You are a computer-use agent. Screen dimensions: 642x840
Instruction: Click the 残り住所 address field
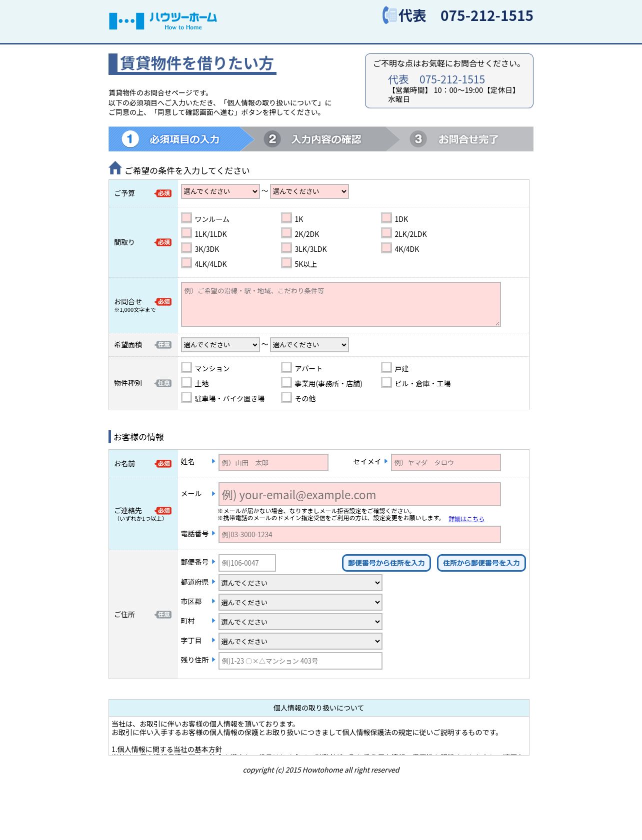pyautogui.click(x=300, y=661)
